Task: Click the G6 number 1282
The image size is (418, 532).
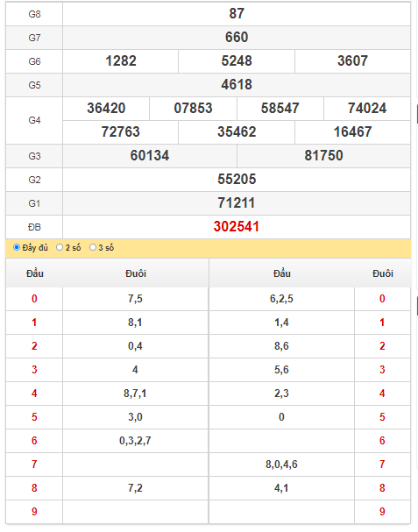Action: (121, 61)
